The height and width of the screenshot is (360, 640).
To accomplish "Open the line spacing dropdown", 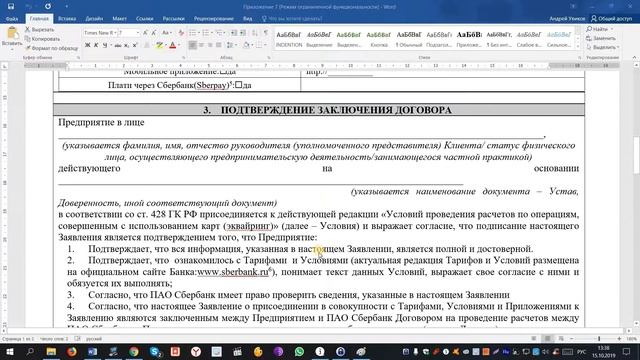I will click(231, 45).
